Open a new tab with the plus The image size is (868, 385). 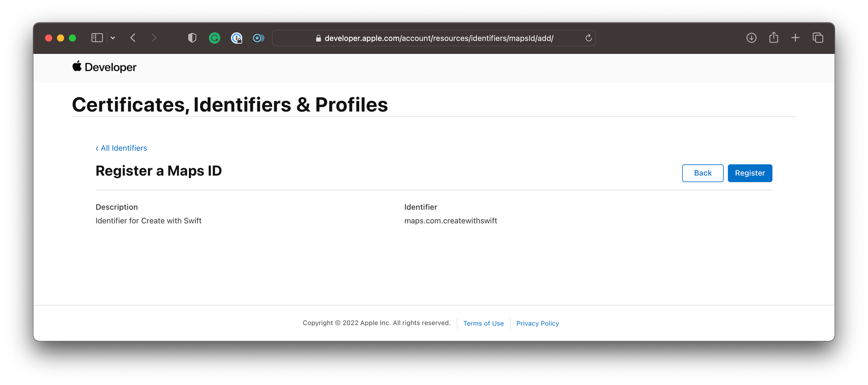tap(796, 38)
